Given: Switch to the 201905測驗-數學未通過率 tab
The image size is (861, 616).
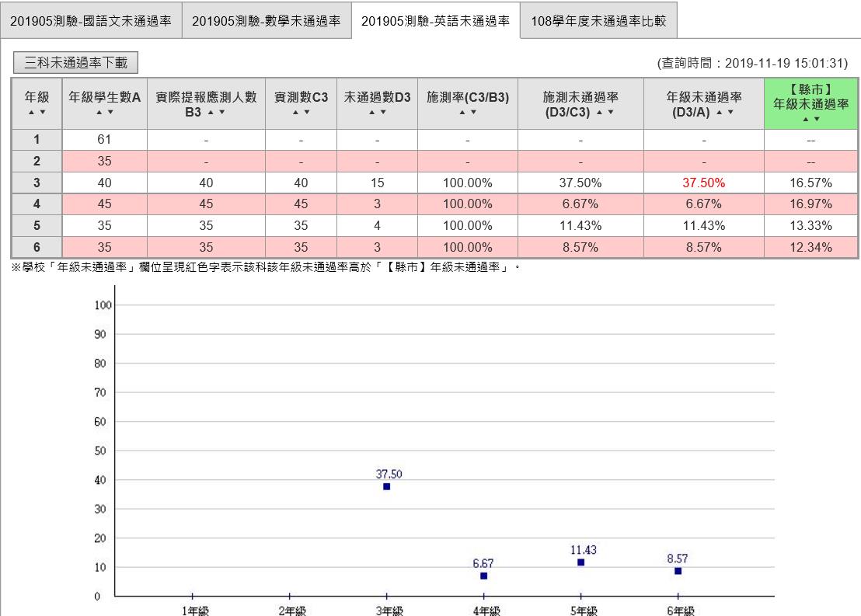Looking at the screenshot, I should [x=266, y=21].
